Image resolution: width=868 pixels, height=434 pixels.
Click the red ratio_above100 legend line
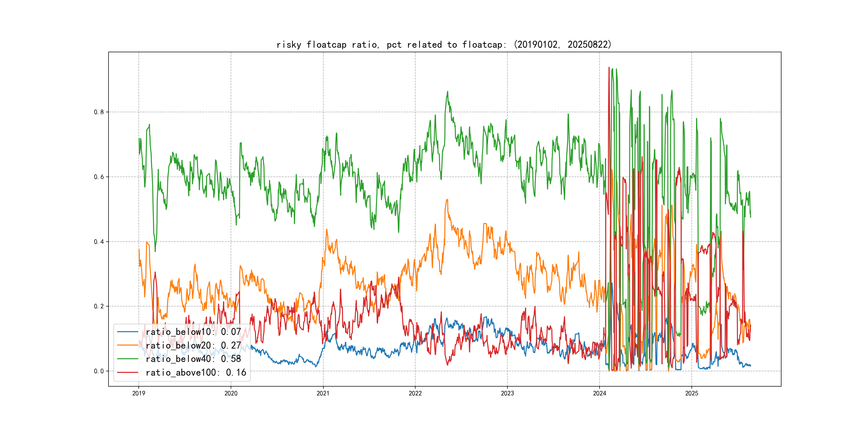click(127, 372)
